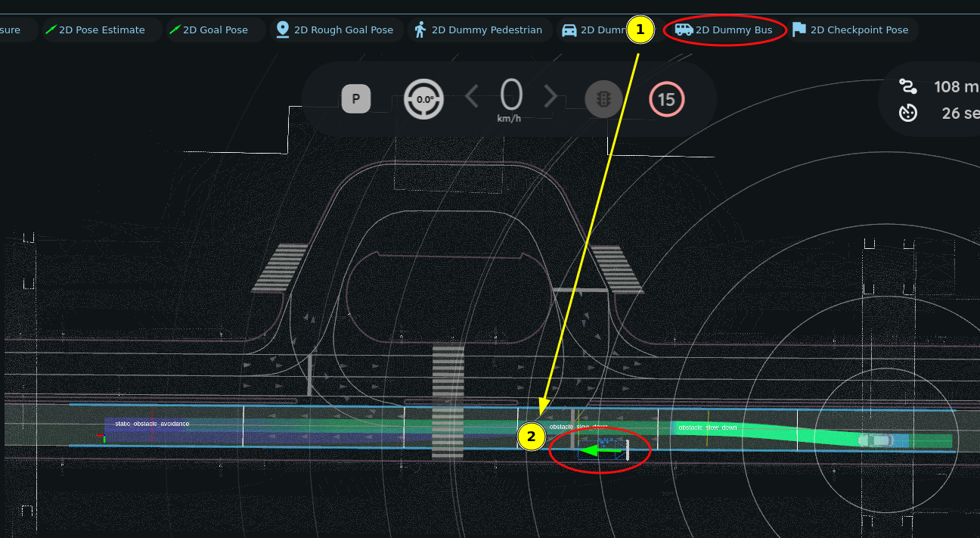Click the 2D Dummy Car tool icon
The image size is (980, 538).
coord(569,30)
